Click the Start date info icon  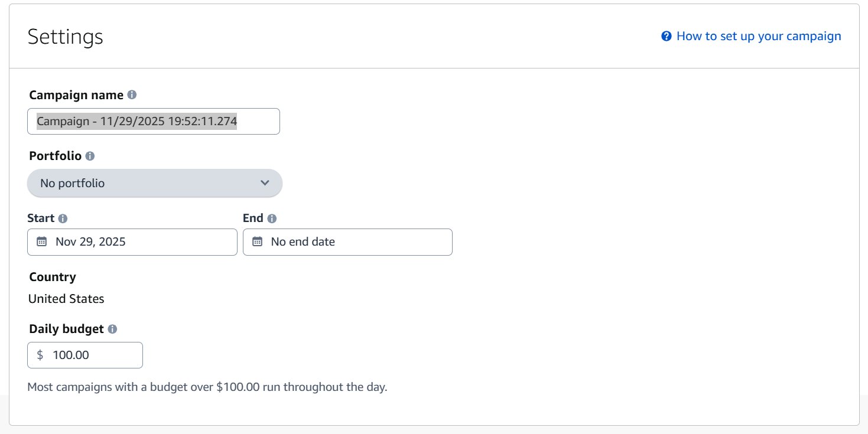[x=61, y=218]
